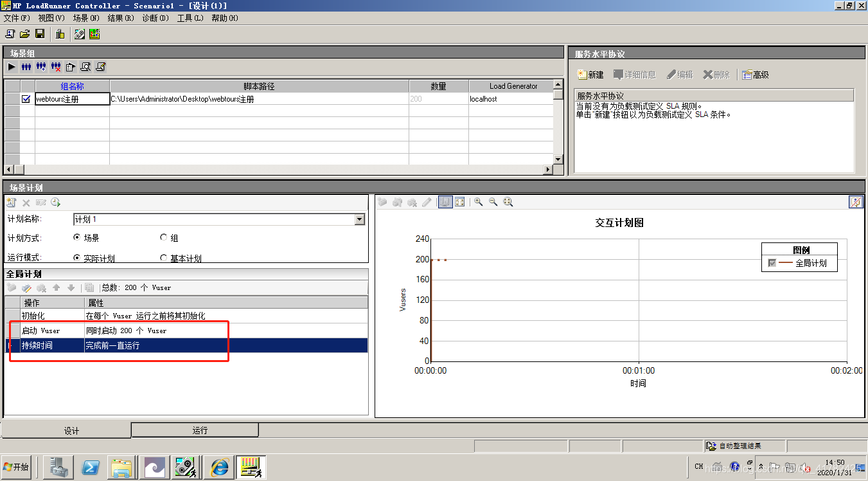Click the Move Action Down arrow icon
Image resolution: width=868 pixels, height=481 pixels.
[x=71, y=287]
